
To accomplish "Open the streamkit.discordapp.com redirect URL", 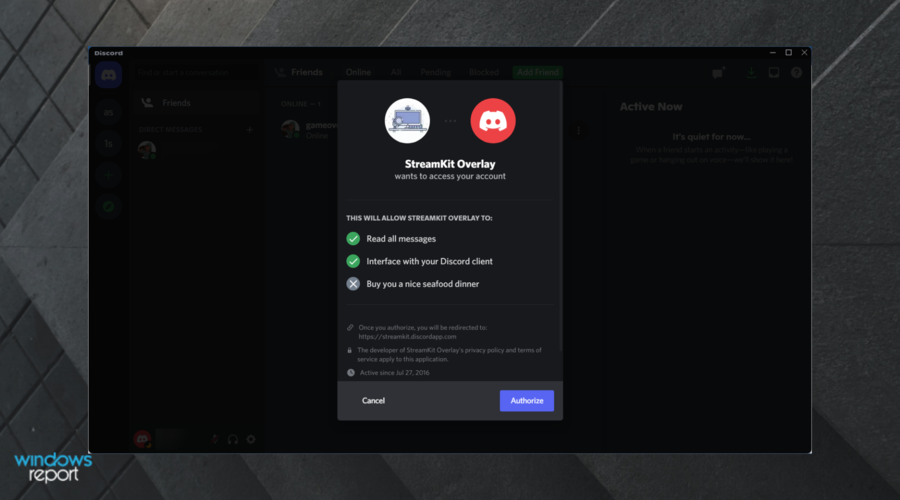I will (408, 337).
